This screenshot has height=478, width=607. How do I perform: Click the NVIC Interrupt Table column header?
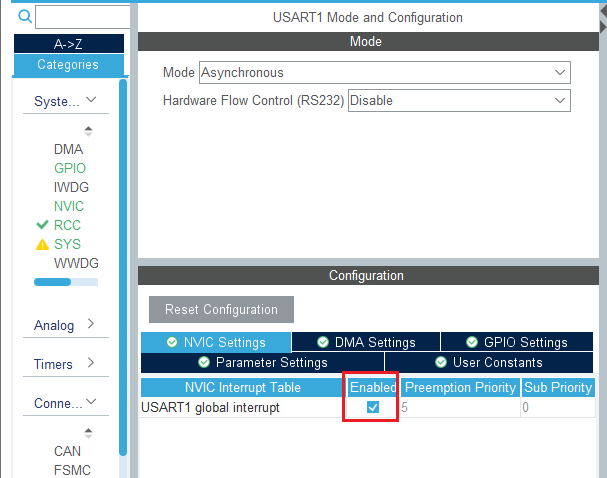[243, 387]
